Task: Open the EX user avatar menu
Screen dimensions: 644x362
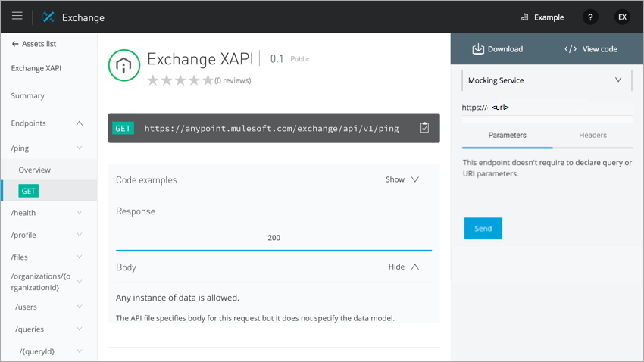Action: point(622,17)
